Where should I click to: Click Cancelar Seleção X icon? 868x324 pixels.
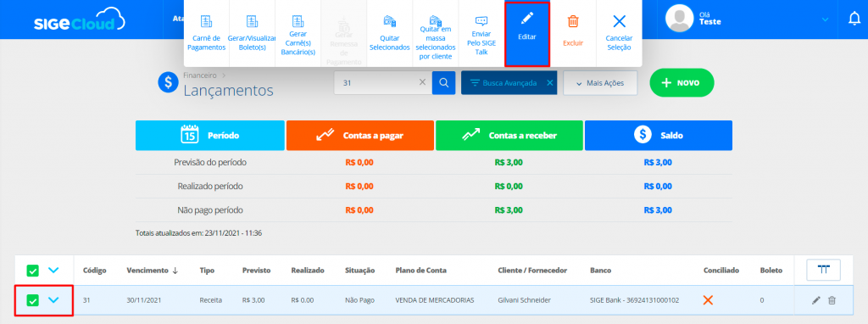tap(619, 21)
